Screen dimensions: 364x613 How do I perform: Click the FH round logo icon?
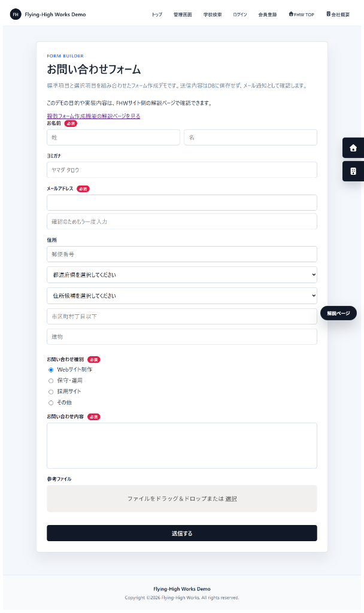[15, 14]
